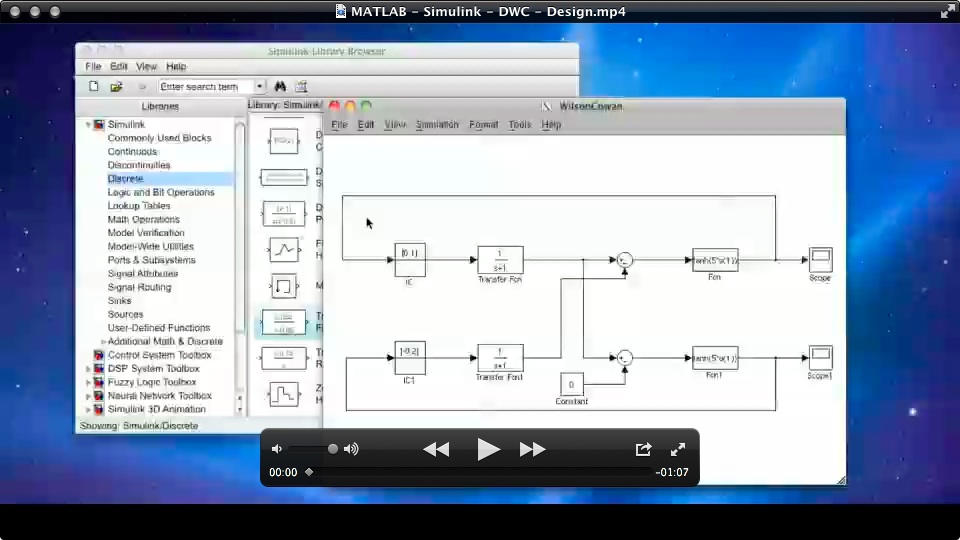The image size is (960, 540).
Task: Open the Help menu in Library Browser
Action: [176, 67]
